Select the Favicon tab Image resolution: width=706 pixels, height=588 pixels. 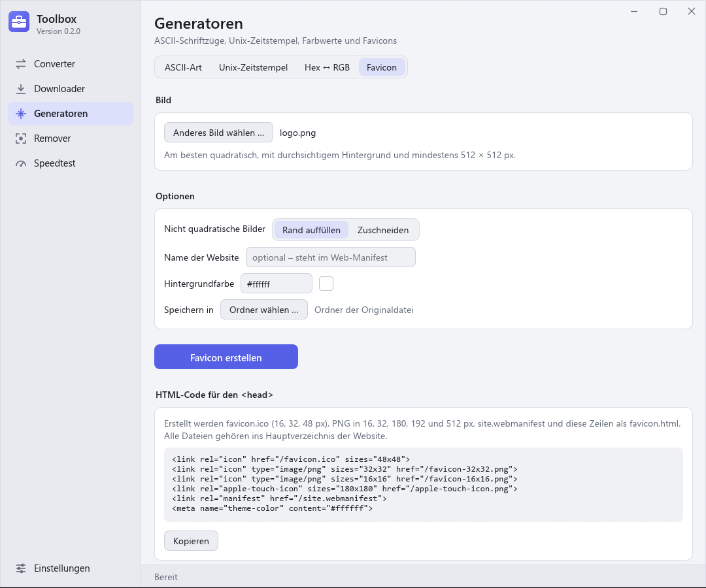(x=382, y=67)
